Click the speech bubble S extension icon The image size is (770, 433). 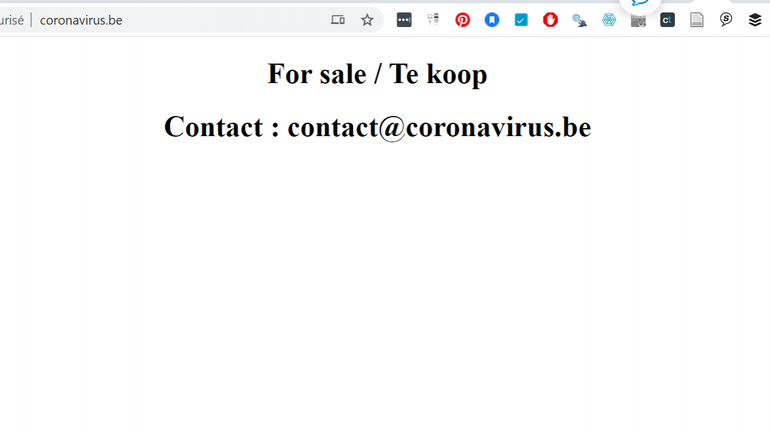point(726,20)
